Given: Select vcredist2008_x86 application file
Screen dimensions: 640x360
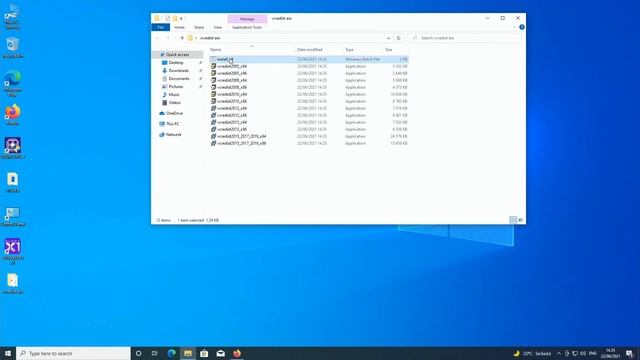Looking at the screenshot, I should pos(309,87).
